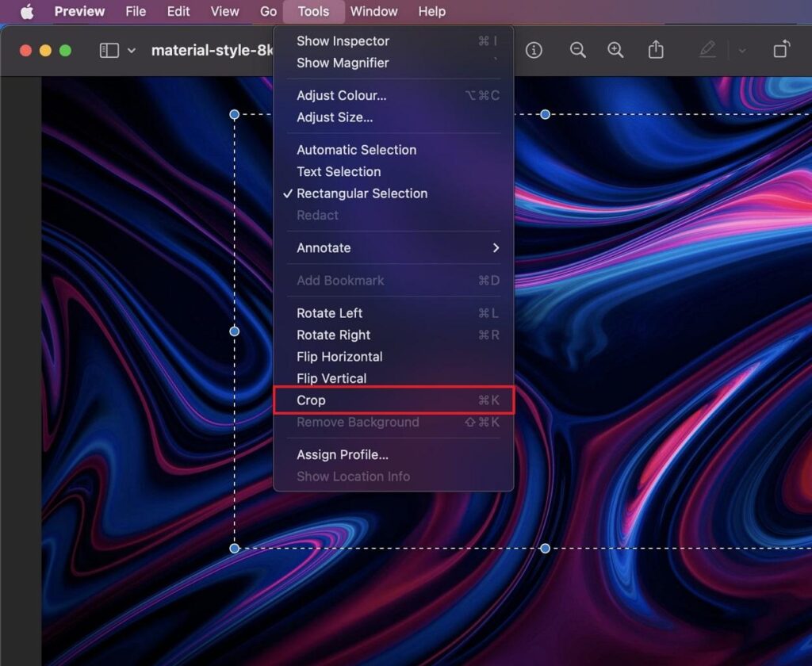Viewport: 812px width, 666px height.
Task: Click the sidebar view toggle icon
Action: [109, 50]
